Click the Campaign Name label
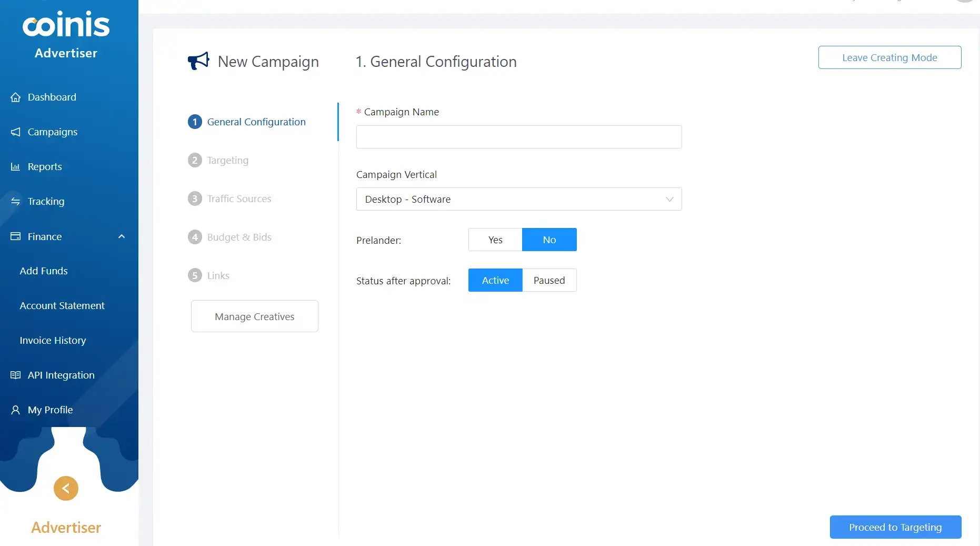This screenshot has width=980, height=546. click(x=401, y=112)
